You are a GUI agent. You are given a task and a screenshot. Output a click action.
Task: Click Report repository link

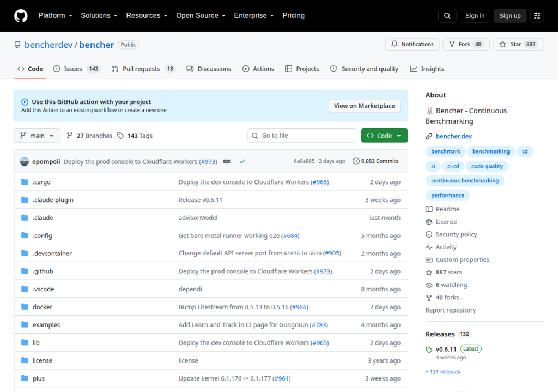pyautogui.click(x=451, y=310)
